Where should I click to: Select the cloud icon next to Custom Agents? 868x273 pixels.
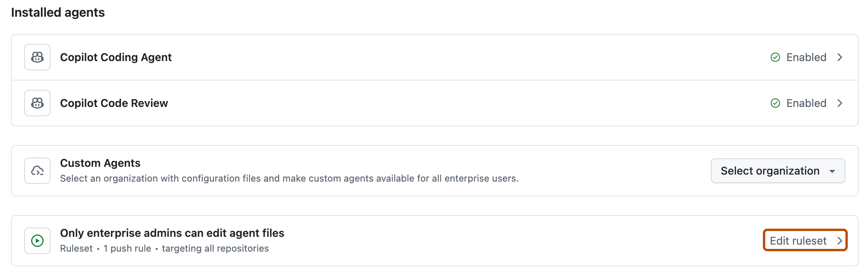37,170
